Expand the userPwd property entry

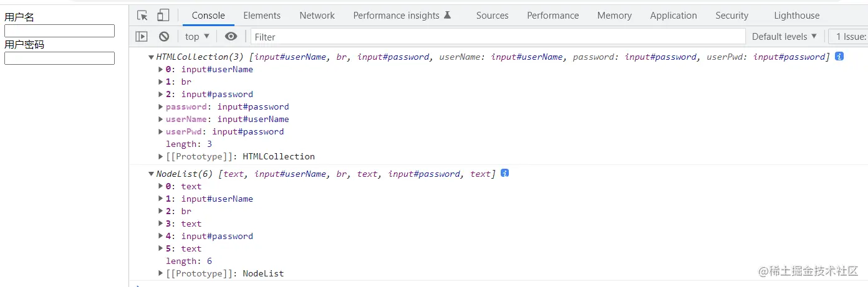point(162,132)
